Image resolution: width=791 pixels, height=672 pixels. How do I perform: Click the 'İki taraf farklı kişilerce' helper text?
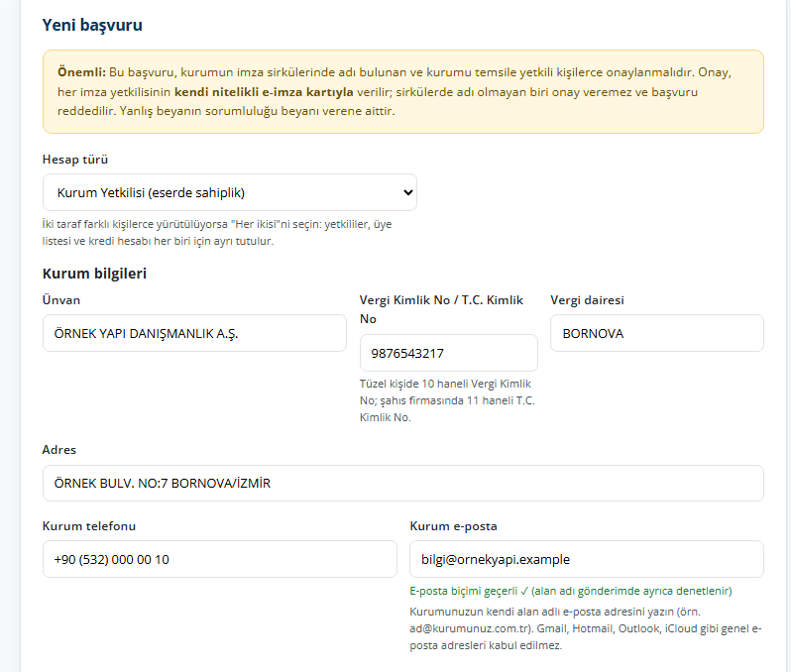tap(217, 233)
